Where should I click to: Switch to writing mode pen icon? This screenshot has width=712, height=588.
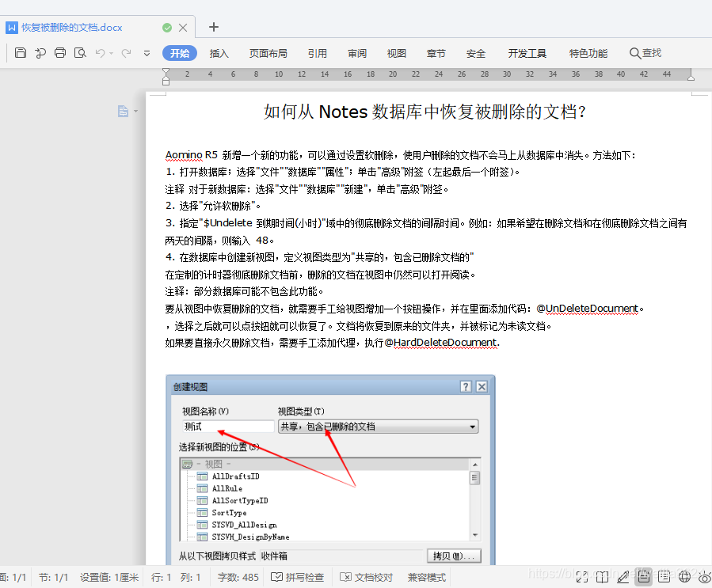click(x=623, y=577)
